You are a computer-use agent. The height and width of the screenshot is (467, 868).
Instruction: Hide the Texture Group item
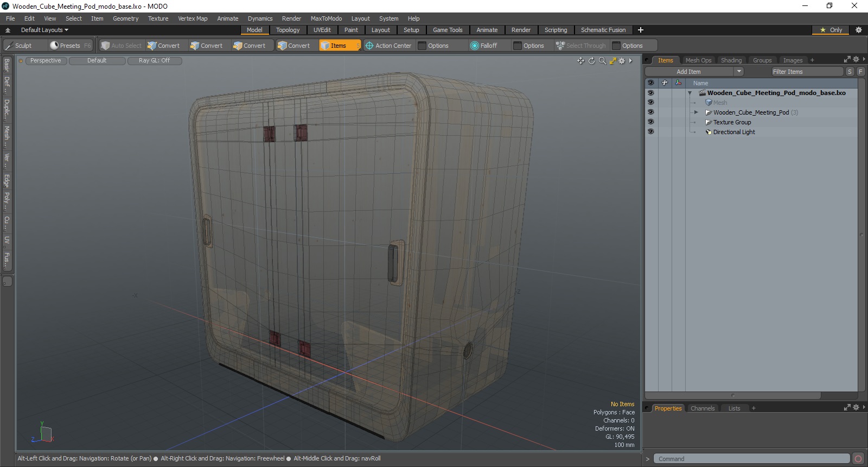point(650,122)
